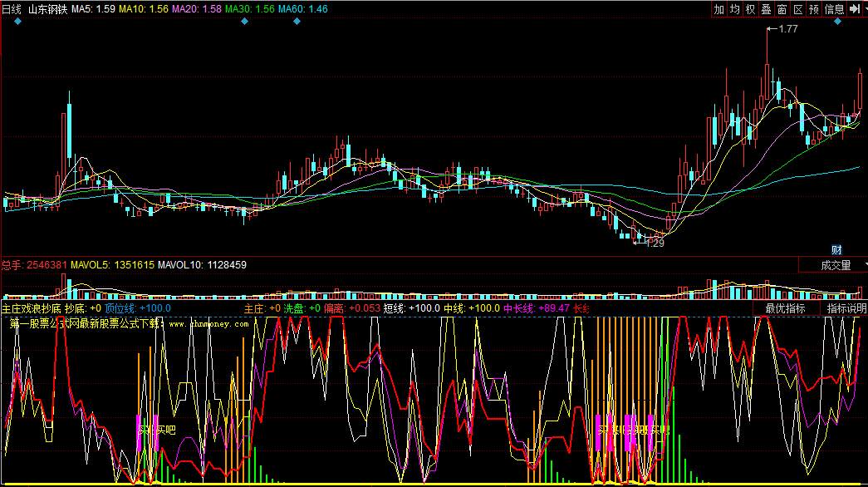Viewport: 868px width, 487px height.
Task: Open the 窗 multi-window option
Action: tap(782, 9)
